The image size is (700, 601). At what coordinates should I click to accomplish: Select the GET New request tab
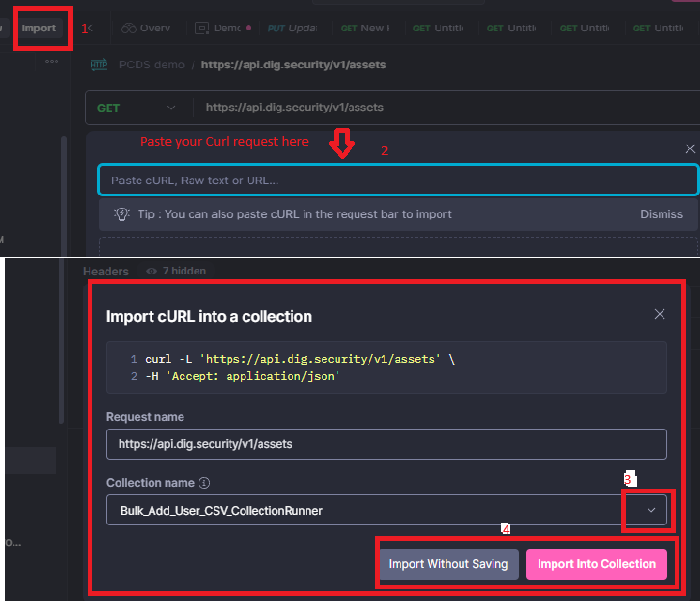[365, 28]
